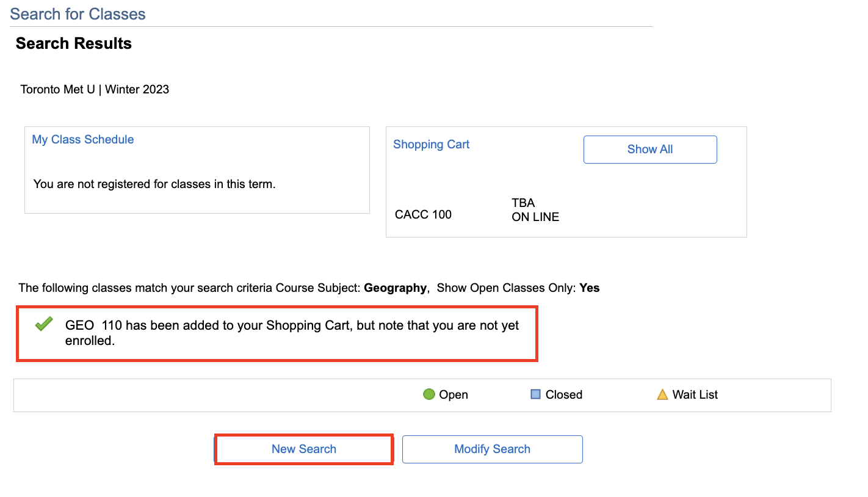Select the CACC 100 cart entry
Viewport: 868px width, 497px height.
point(423,214)
